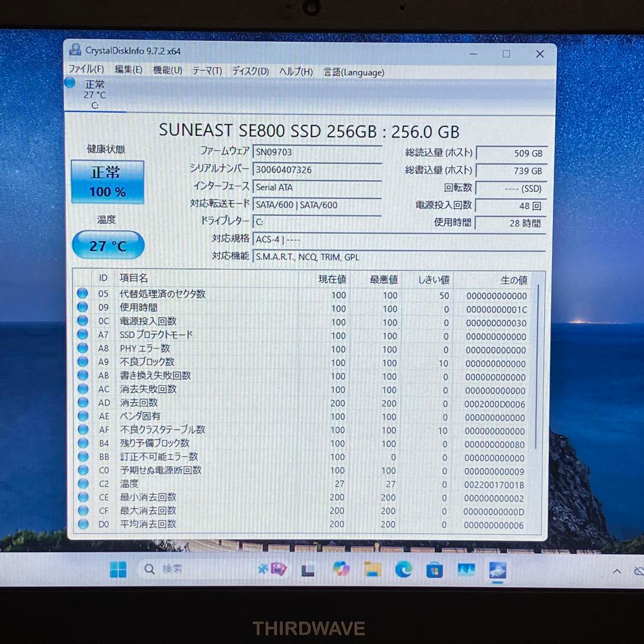Click the status icon beside 代替処理済のセクタ数
The height and width of the screenshot is (644, 644).
tap(82, 294)
